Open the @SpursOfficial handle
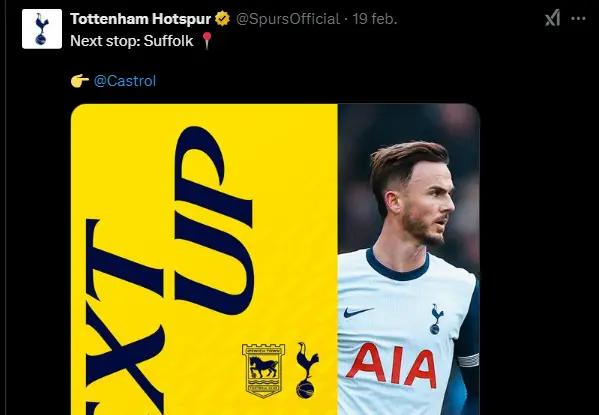The width and height of the screenshot is (599, 415). pyautogui.click(x=288, y=19)
